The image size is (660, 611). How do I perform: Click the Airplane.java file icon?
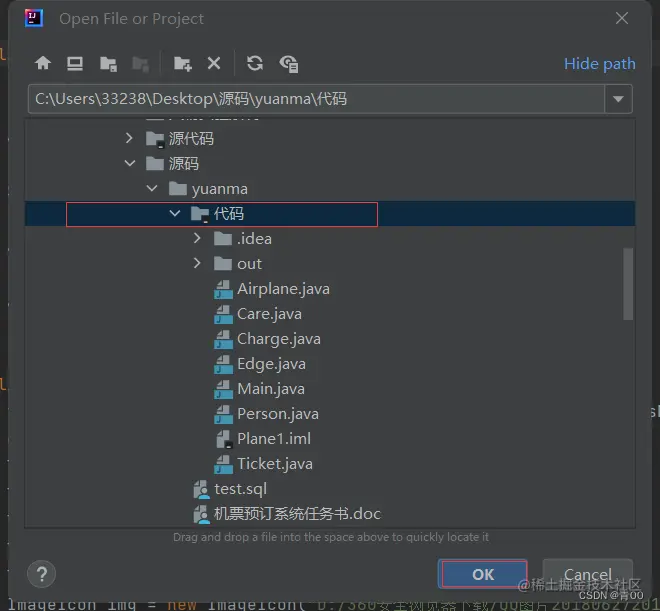pyautogui.click(x=223, y=289)
